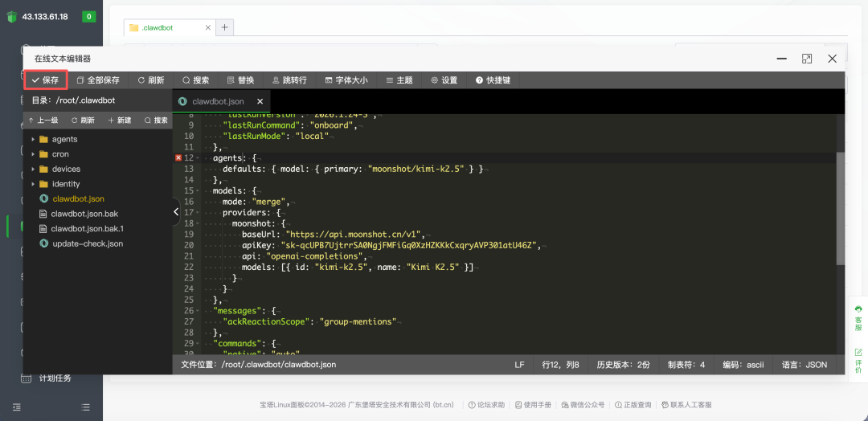Click 语言: JSON language status
Screen dimensions: 868x421
coord(805,365)
